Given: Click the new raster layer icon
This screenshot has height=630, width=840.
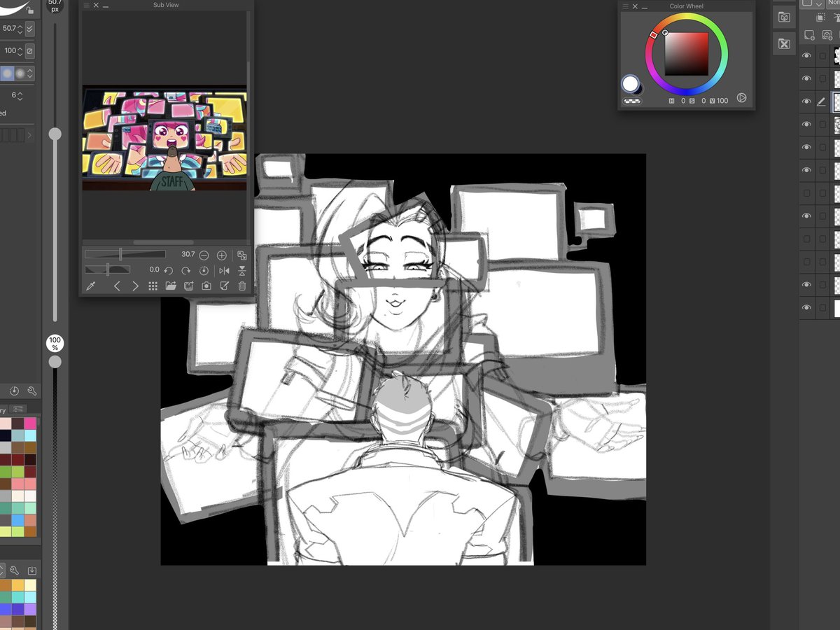Looking at the screenshot, I should [808, 35].
